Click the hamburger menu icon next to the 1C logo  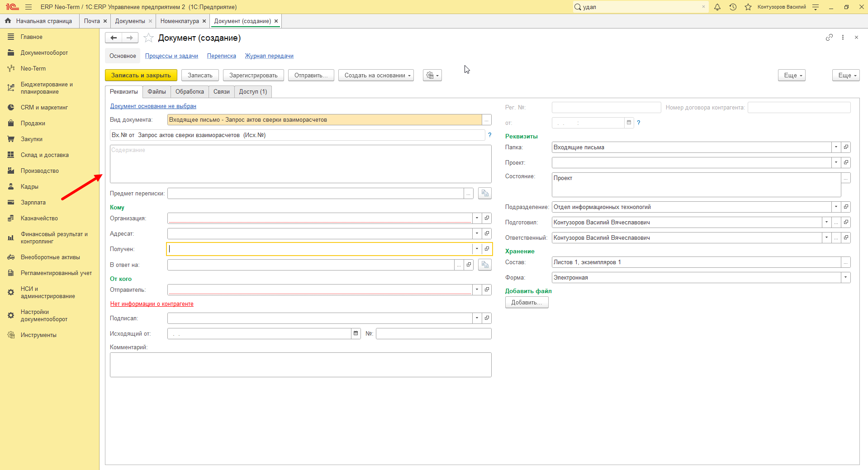(28, 7)
